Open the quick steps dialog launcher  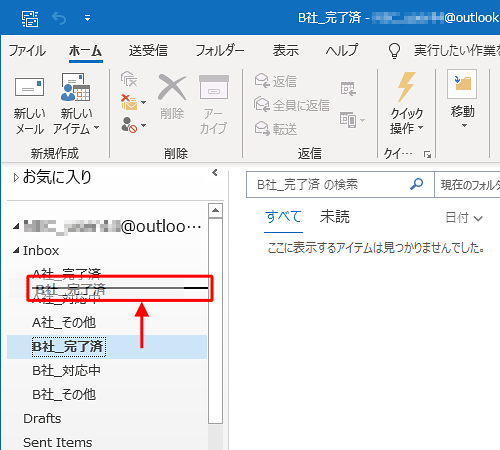click(x=427, y=154)
